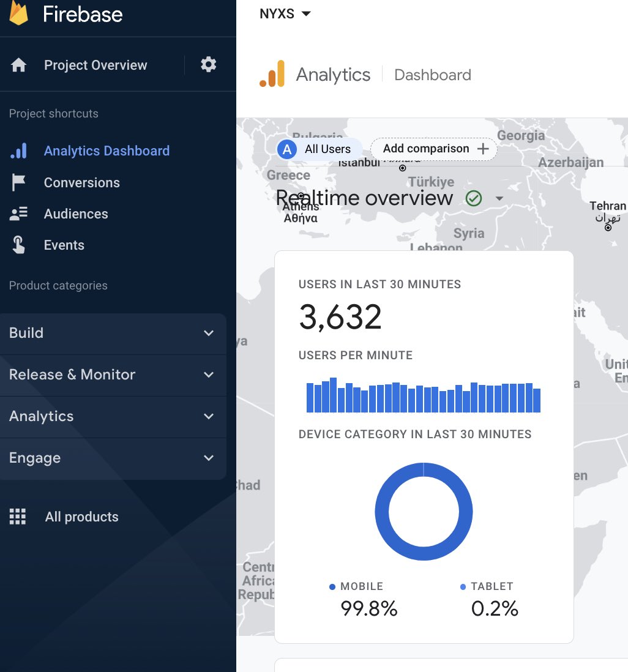Click the green verified checkmark icon
This screenshot has width=628, height=672.
pos(474,198)
